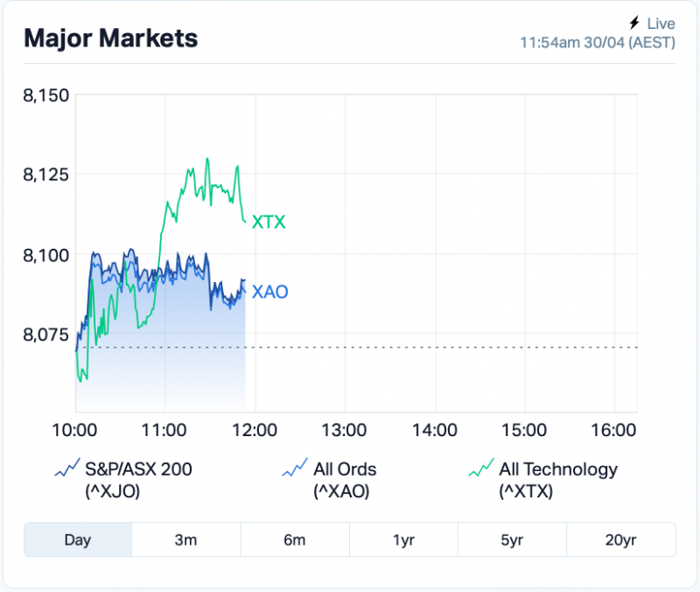This screenshot has width=700, height=592.
Task: Click the Live lightning bolt icon
Action: tap(634, 24)
